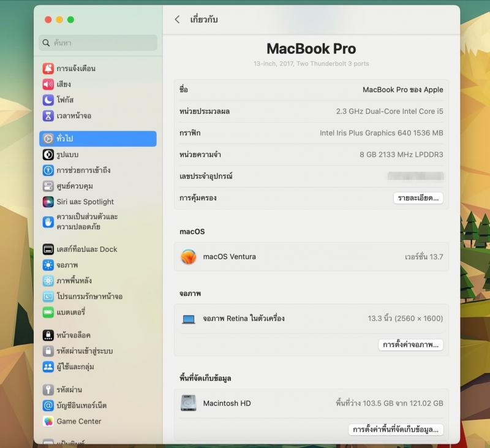Open the หน้าจอล็อค lock screen icon
Image resolution: width=490 pixels, height=448 pixels.
[x=48, y=335]
